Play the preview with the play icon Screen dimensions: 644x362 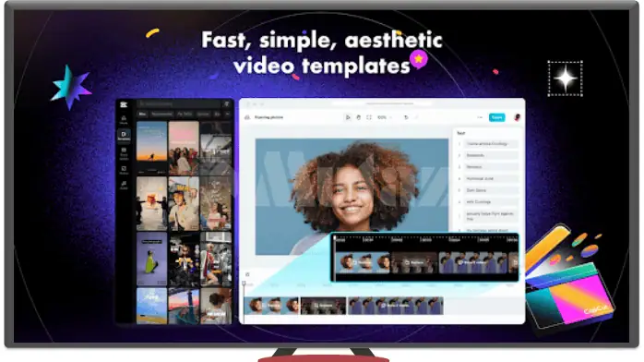[348, 117]
